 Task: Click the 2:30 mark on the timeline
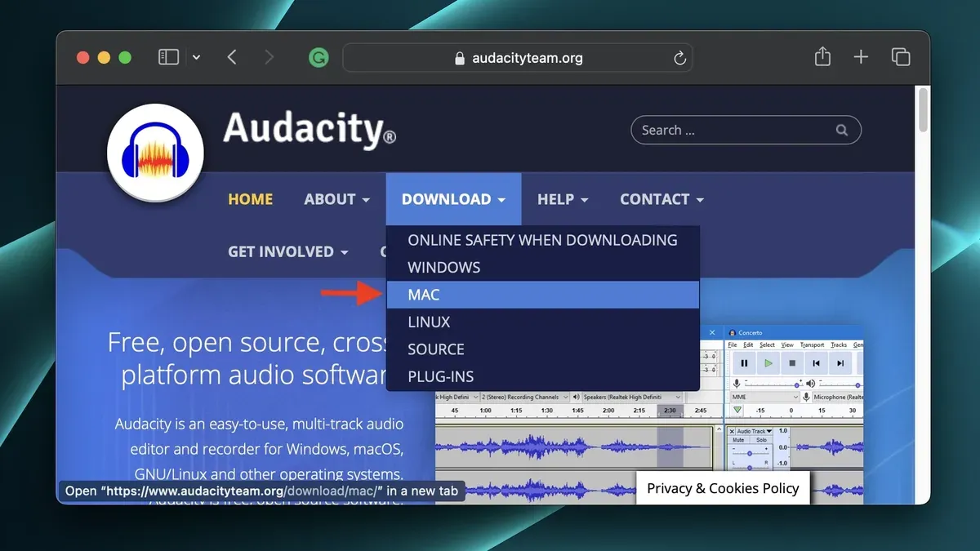point(670,411)
